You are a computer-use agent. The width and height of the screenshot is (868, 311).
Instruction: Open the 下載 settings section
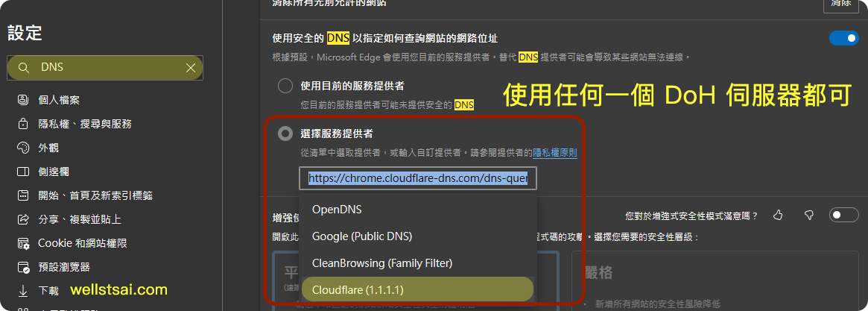48,291
